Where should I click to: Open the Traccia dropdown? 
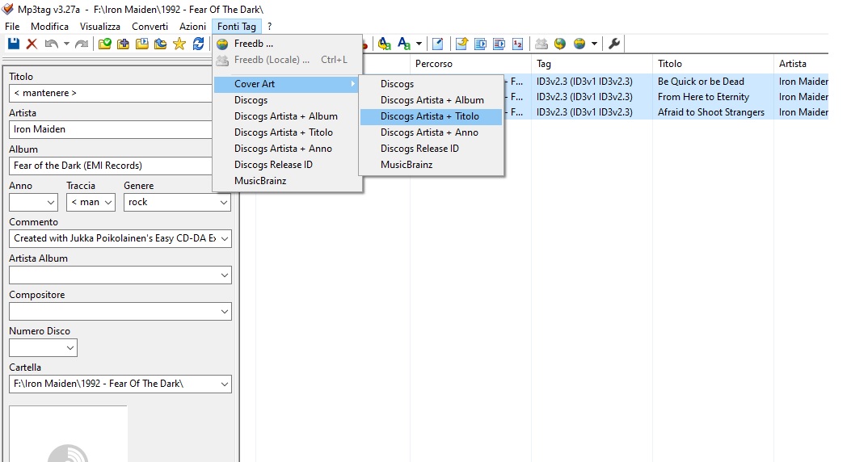click(108, 203)
